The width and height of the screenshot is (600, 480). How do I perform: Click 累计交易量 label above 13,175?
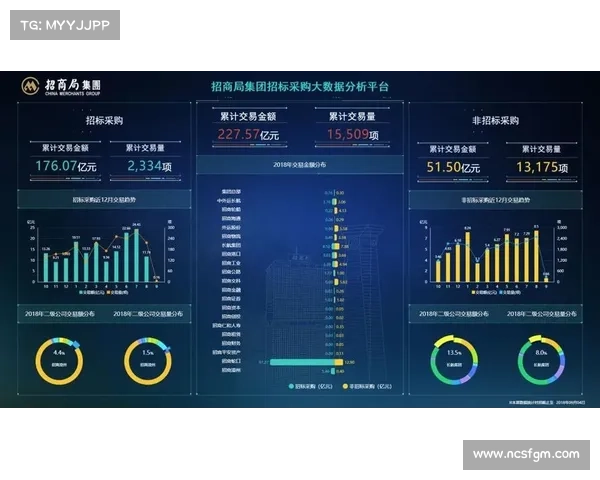(x=541, y=149)
